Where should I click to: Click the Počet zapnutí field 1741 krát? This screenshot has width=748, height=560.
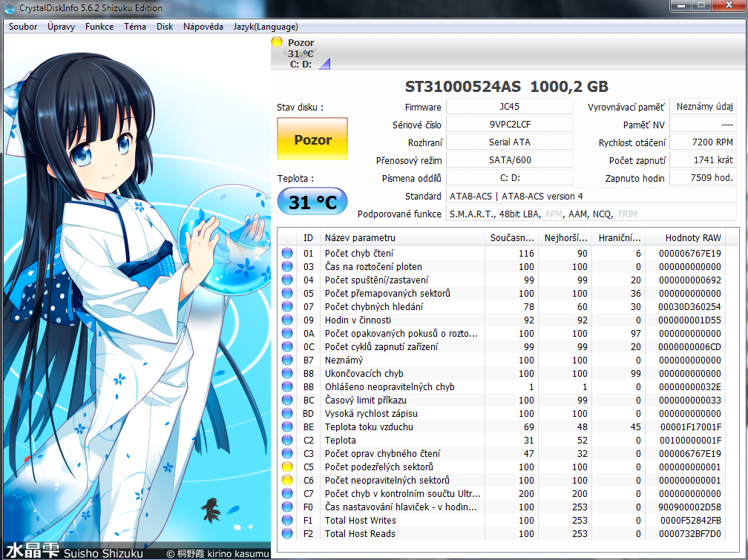pyautogui.click(x=703, y=159)
